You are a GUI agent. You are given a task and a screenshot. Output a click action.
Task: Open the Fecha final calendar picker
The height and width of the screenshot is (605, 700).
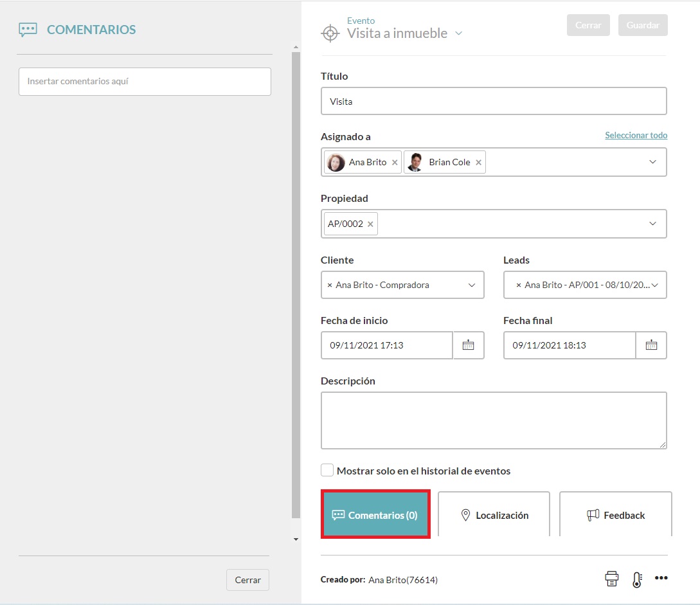coord(651,345)
